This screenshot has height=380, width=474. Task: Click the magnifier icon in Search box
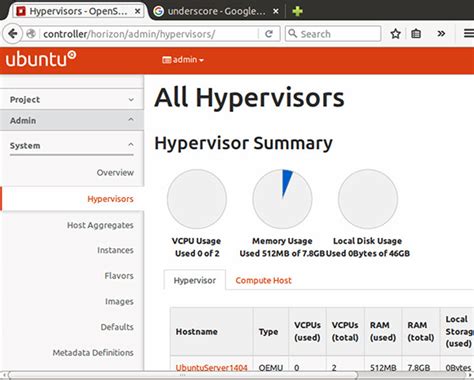pos(292,33)
